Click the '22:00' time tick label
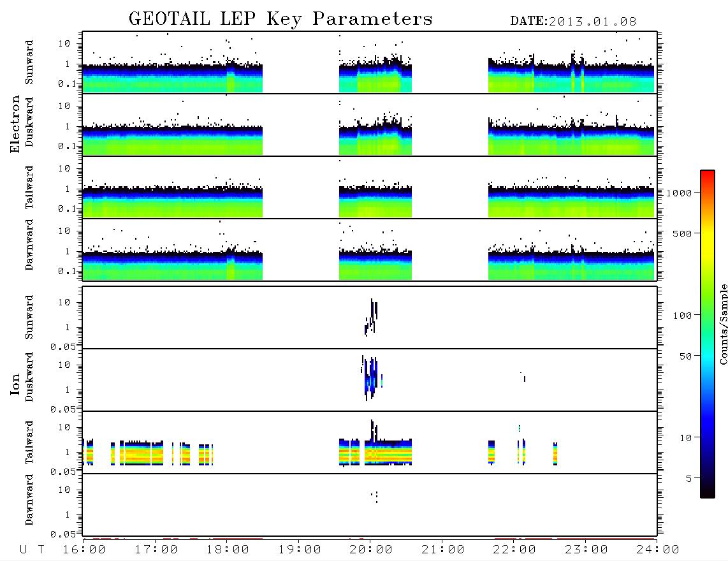 [514, 550]
